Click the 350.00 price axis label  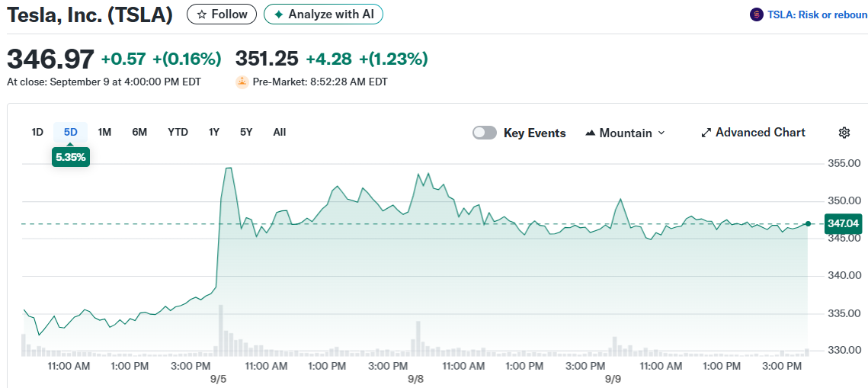tap(846, 200)
